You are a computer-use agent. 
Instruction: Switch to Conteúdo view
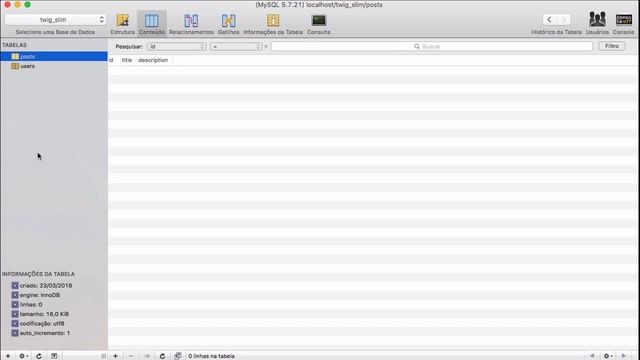[152, 24]
